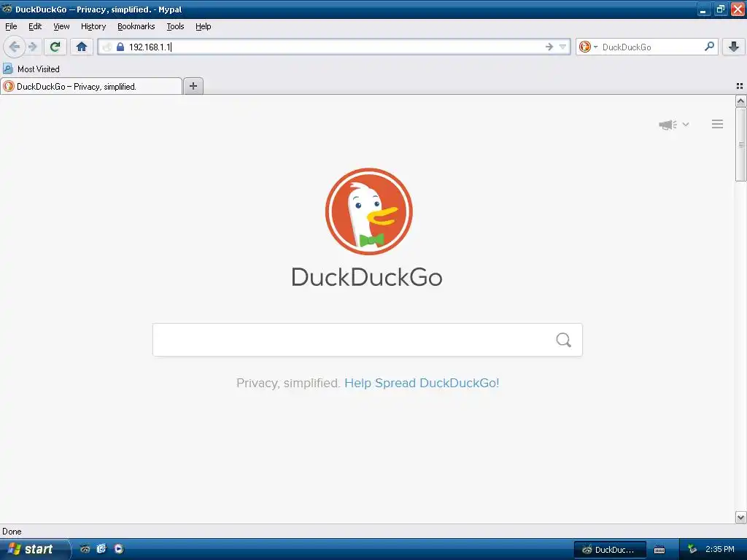Click the search magnifier button in page
Image resolution: width=747 pixels, height=560 pixels.
coord(564,340)
